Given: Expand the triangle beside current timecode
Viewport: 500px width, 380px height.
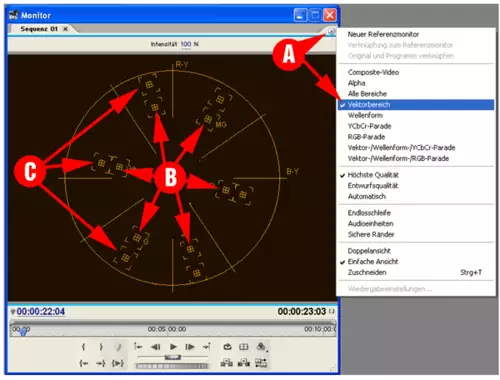Looking at the screenshot, I should 13,312.
